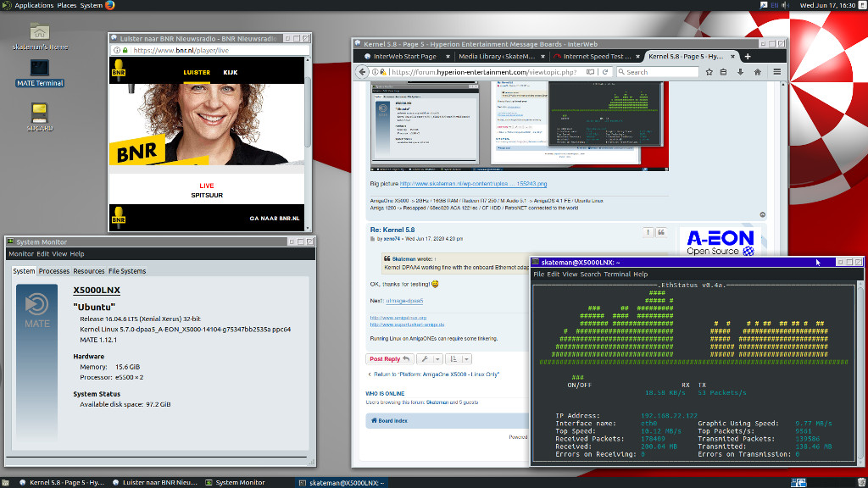The width and height of the screenshot is (868, 488).
Task: Open the skateman's Home desktop folder icon
Action: 39,32
